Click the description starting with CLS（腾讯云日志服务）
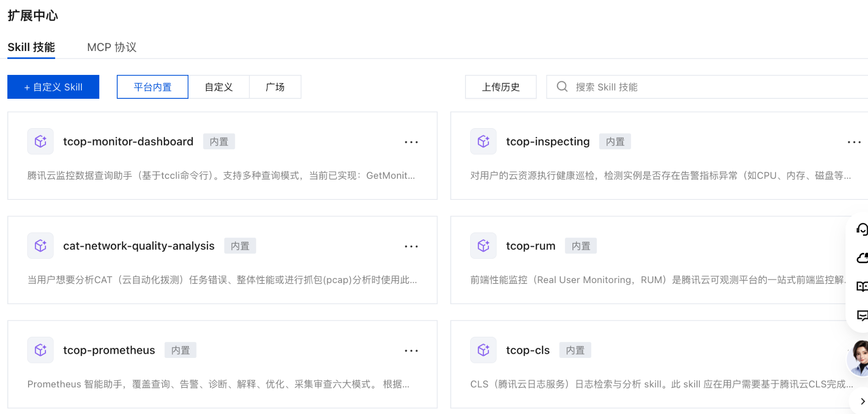This screenshot has width=868, height=414. point(662,384)
